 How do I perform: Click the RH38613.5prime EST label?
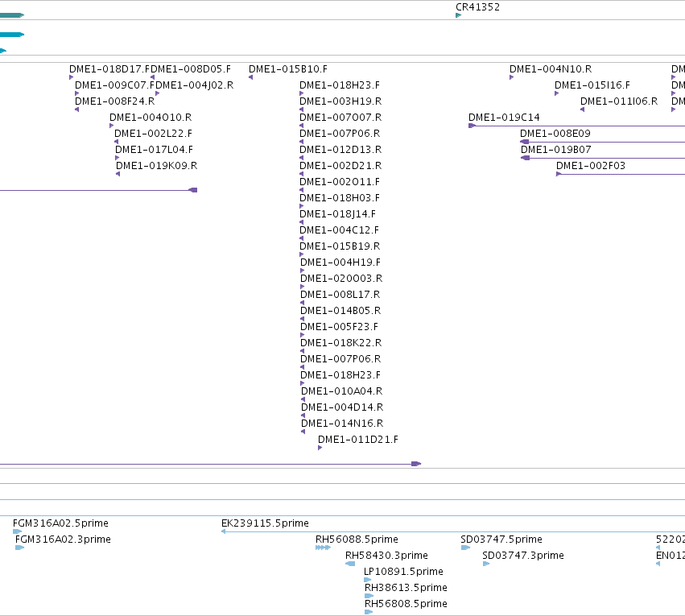tap(406, 588)
